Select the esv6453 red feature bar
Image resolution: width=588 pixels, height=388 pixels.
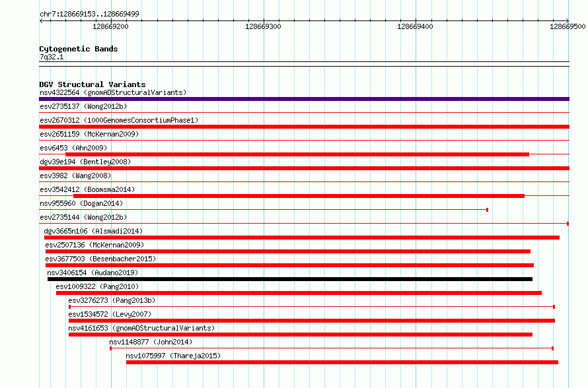pyautogui.click(x=297, y=154)
